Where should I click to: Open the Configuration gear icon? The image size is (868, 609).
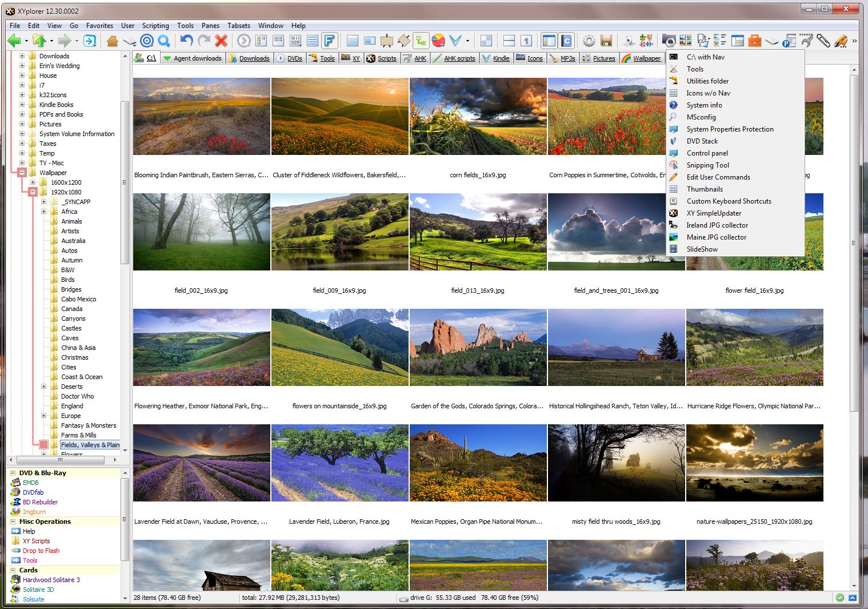pos(589,41)
